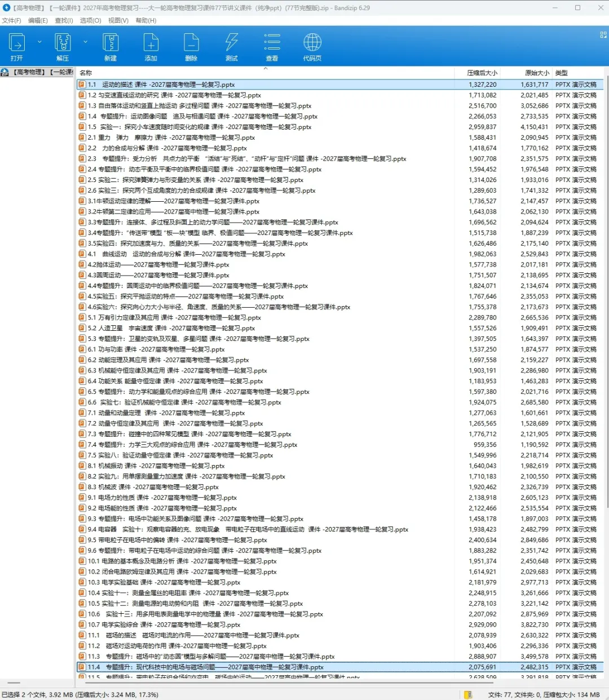Viewport: 609px width, 700px height.
Task: Open the 代码页 (Code page) globe icon
Action: (312, 42)
